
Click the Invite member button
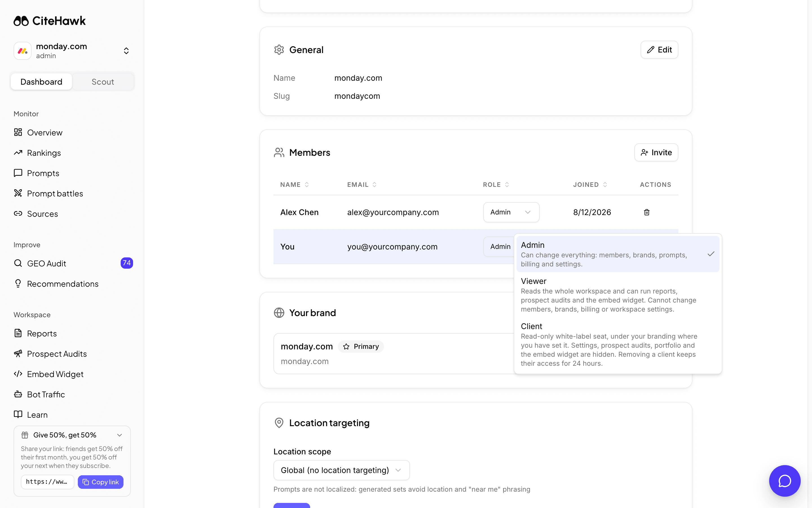coord(656,152)
